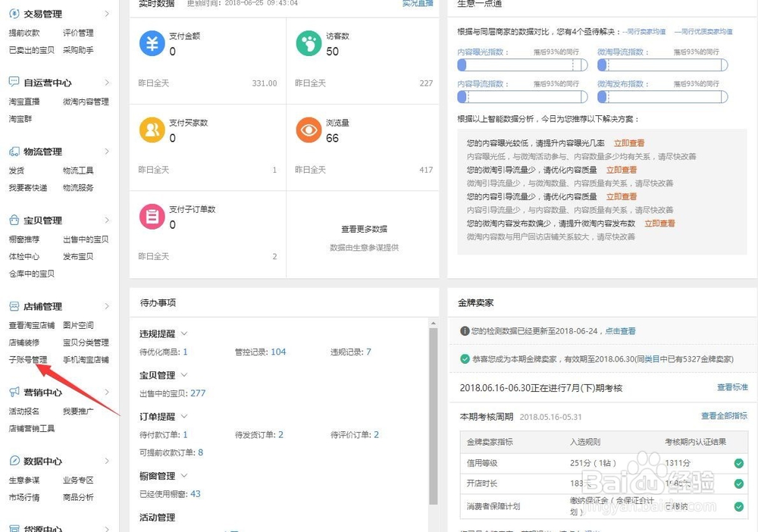Open the 管控记录 104 count
The width and height of the screenshot is (758, 532).
coord(278,352)
